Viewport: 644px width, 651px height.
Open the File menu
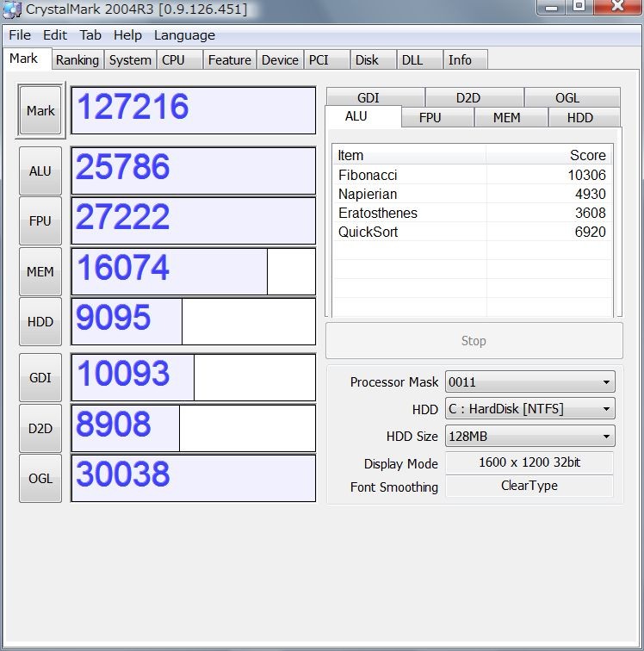click(x=20, y=35)
